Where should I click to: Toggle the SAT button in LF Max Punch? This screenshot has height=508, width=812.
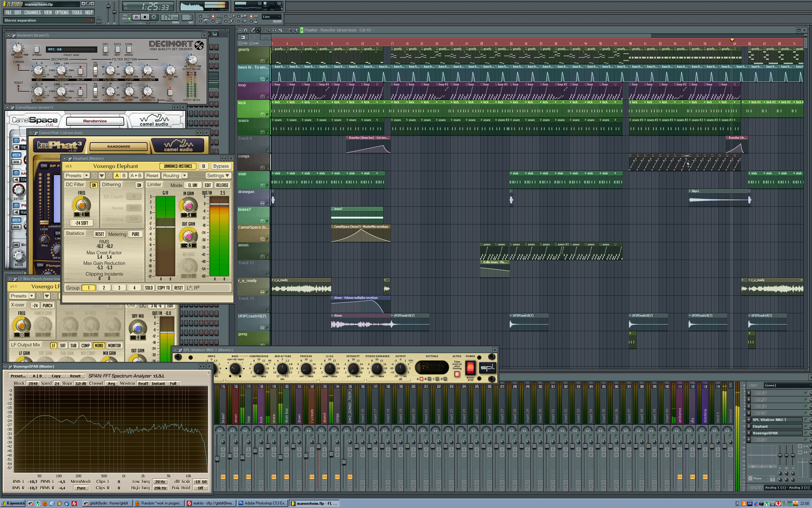tap(63, 345)
